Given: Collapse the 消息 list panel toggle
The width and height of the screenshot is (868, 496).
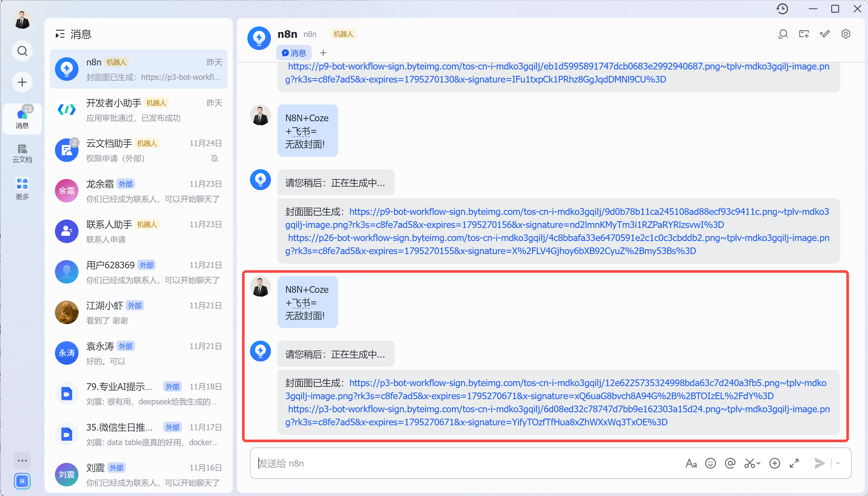Looking at the screenshot, I should 60,34.
